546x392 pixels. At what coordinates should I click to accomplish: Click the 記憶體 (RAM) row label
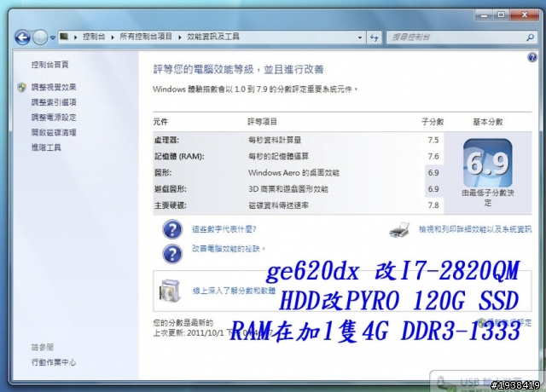pos(179,156)
